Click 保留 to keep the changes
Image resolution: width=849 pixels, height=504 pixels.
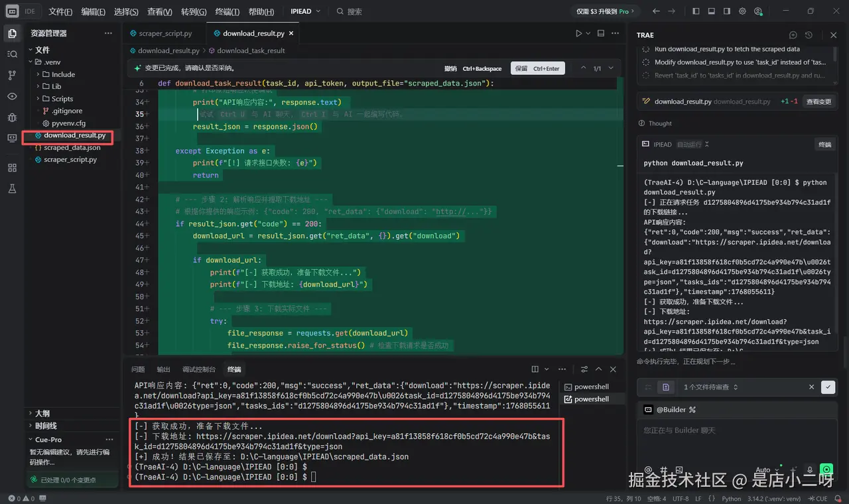(x=537, y=68)
